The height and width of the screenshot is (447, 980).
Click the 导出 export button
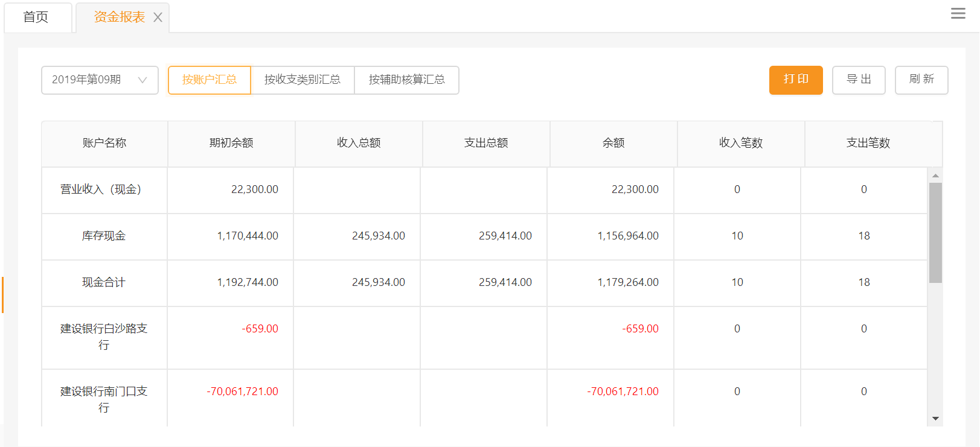tap(858, 80)
